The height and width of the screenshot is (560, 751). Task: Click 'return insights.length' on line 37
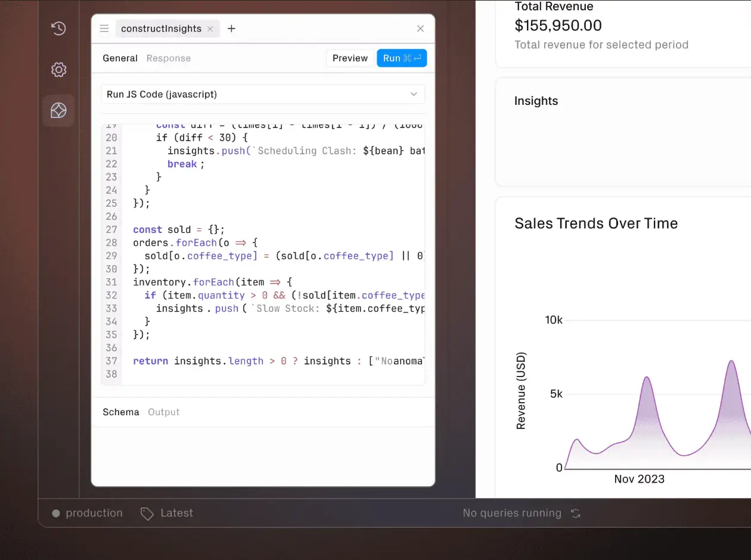point(198,361)
